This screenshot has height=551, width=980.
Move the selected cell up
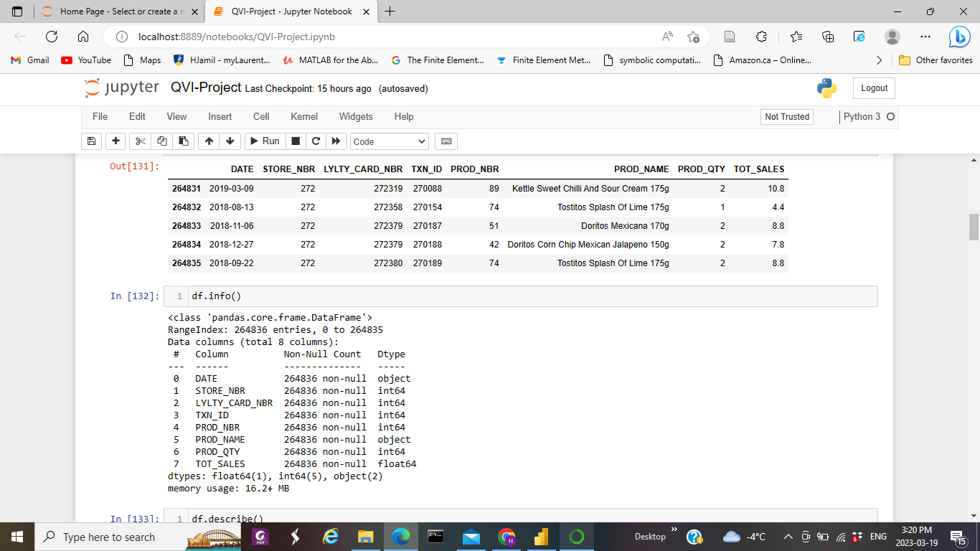click(x=208, y=141)
